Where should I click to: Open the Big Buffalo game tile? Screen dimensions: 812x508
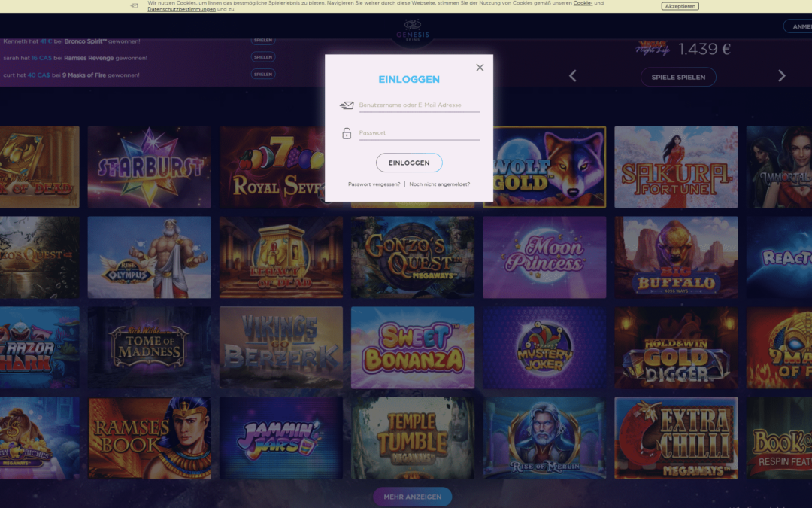[676, 257]
